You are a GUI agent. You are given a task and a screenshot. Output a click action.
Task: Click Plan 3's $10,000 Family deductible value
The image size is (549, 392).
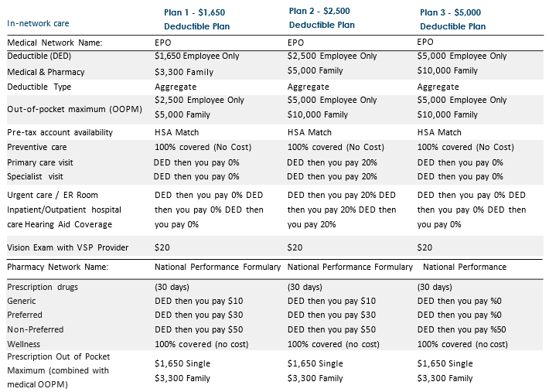[x=446, y=70]
